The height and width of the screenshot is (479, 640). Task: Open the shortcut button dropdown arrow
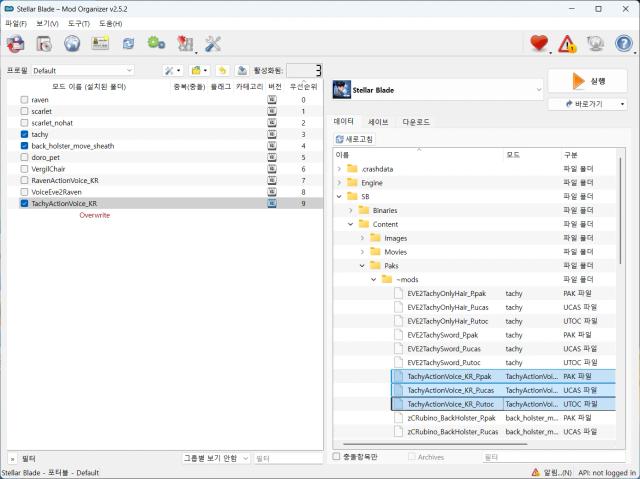622,104
